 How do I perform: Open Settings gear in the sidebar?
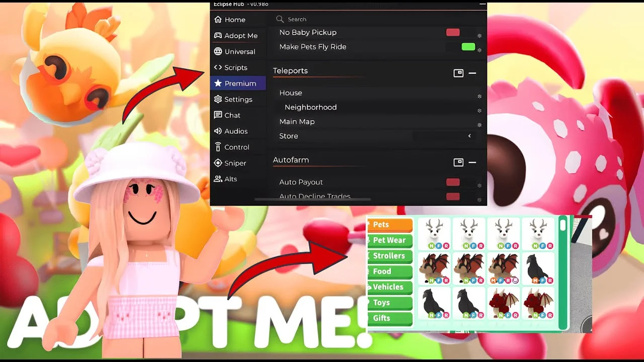point(218,99)
